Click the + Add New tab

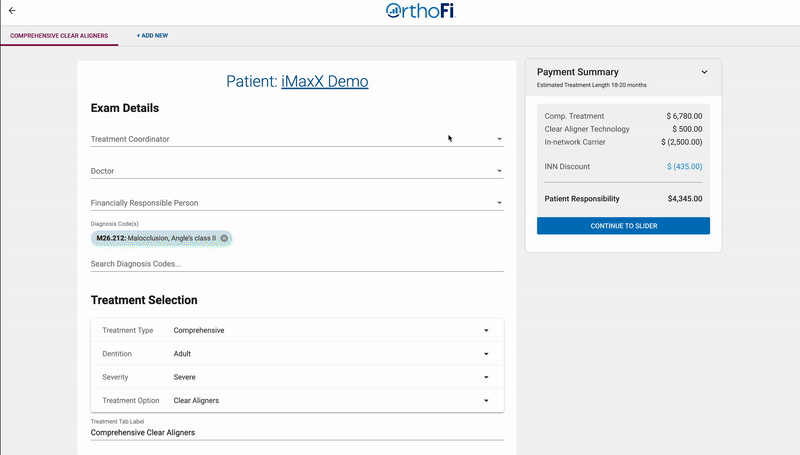(152, 36)
